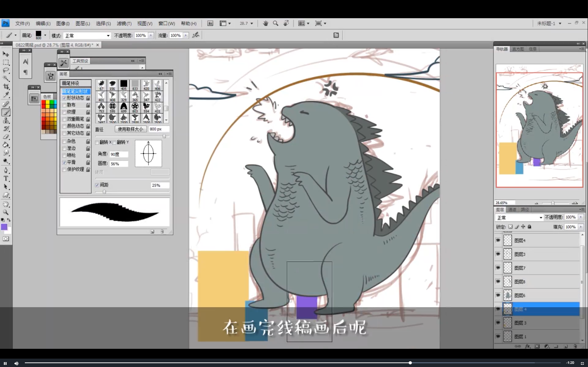The image size is (588, 367).
Task: Select the Dodge tool
Action: (6, 161)
